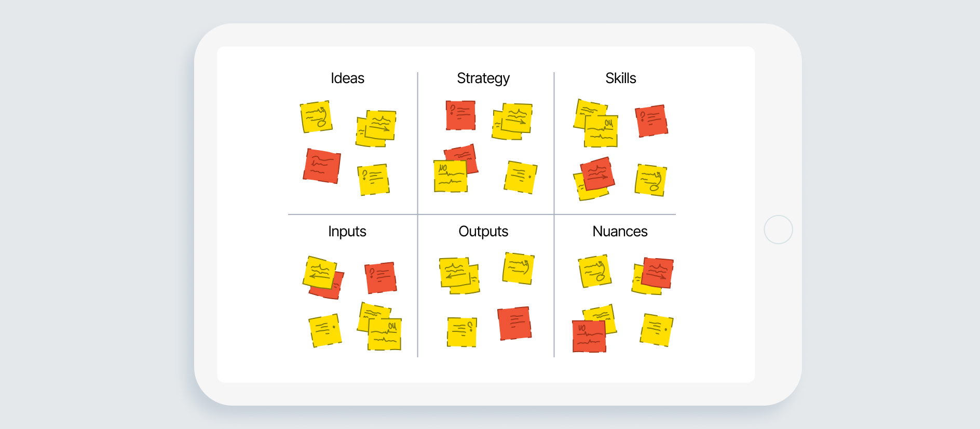This screenshot has width=980, height=429.
Task: Pick the red question-mark note in Skills
Action: [651, 120]
